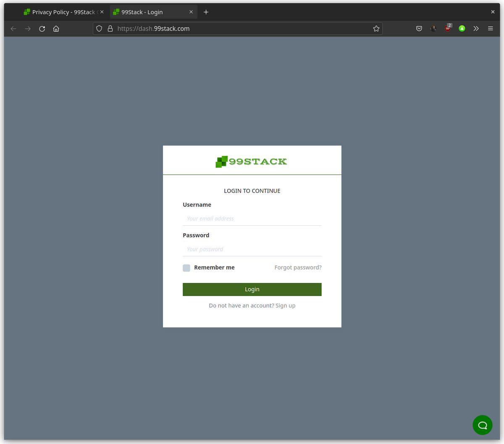Open the dark round avatar extension icon

pyautogui.click(x=433, y=29)
